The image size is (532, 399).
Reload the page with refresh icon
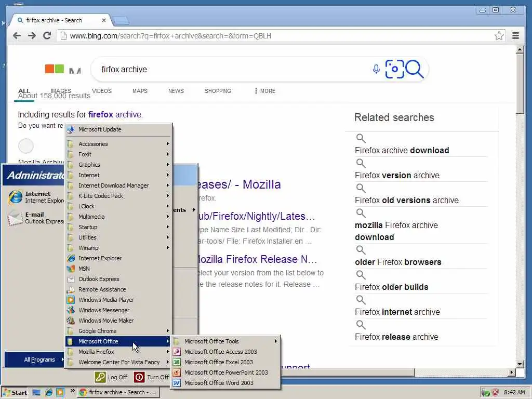47,36
